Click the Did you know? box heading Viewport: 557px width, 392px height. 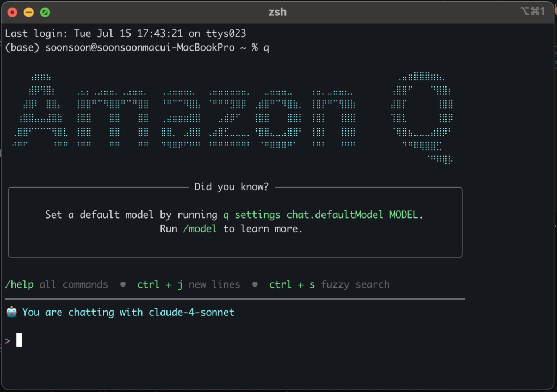(232, 187)
